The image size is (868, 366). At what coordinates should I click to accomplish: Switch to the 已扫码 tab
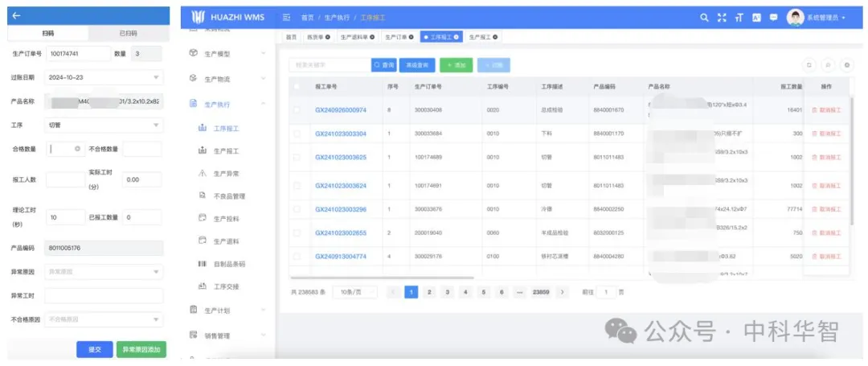point(128,34)
